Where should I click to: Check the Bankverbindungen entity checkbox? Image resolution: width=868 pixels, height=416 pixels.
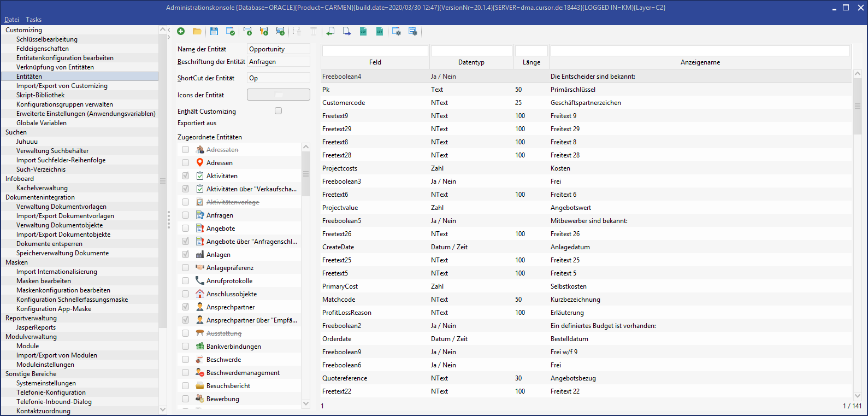pos(185,347)
